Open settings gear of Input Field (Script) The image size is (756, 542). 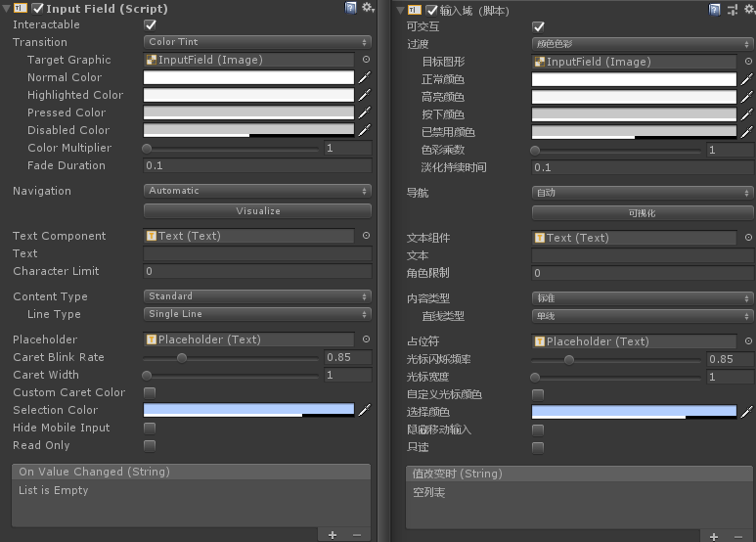[x=368, y=7]
